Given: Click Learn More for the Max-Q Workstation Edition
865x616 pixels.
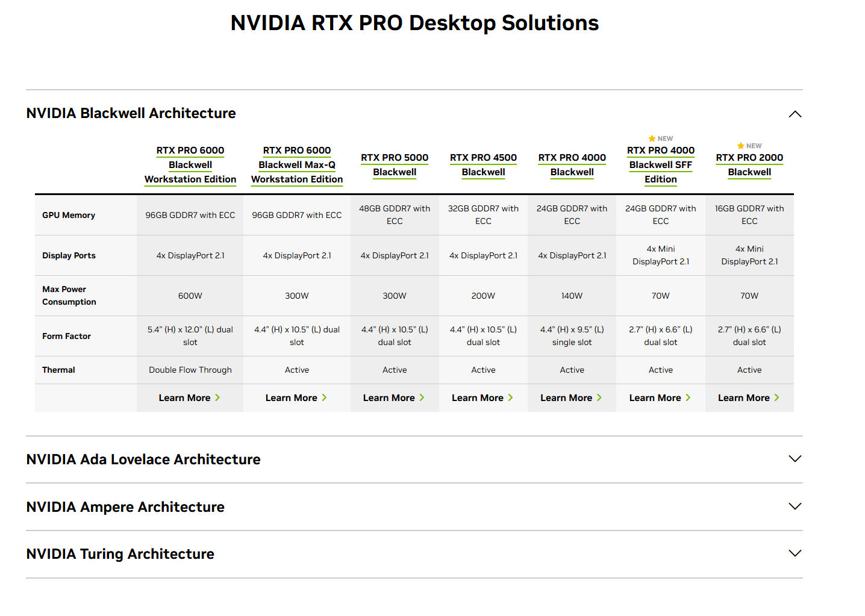Looking at the screenshot, I should [x=296, y=398].
